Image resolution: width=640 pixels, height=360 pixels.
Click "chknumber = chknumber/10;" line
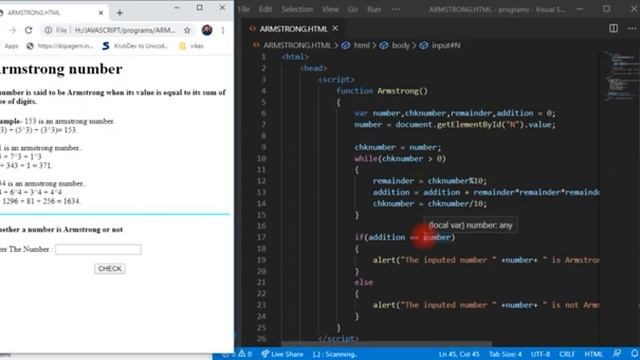click(430, 204)
